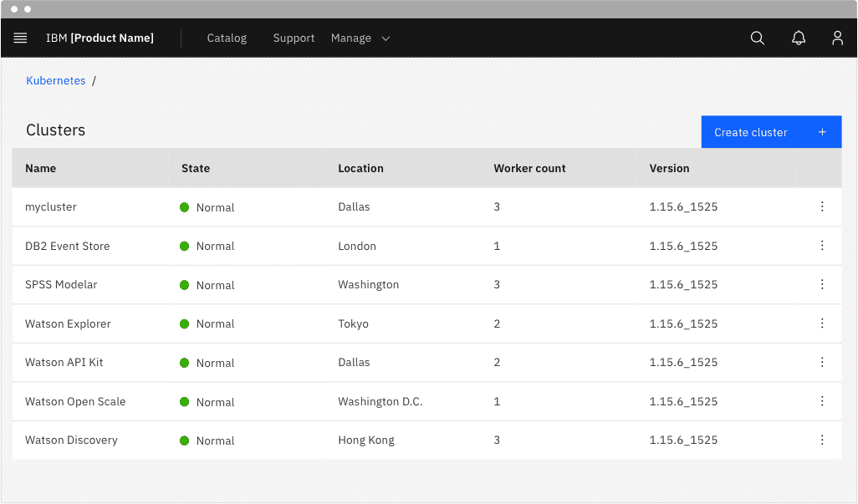Click the IBM [Product Name] title

[x=100, y=38]
